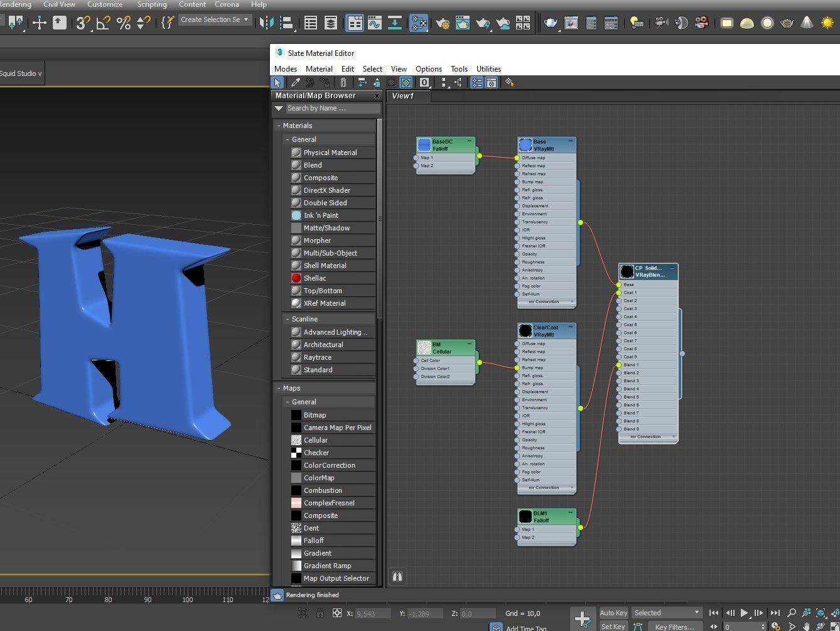The width and height of the screenshot is (840, 631).
Task: Close the Material/Map Browser panel
Action: [x=377, y=96]
